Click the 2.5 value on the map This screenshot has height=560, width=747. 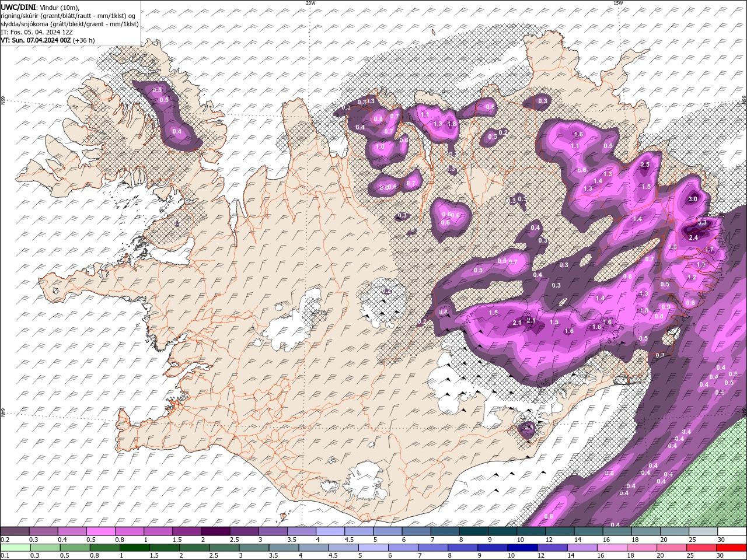point(645,165)
